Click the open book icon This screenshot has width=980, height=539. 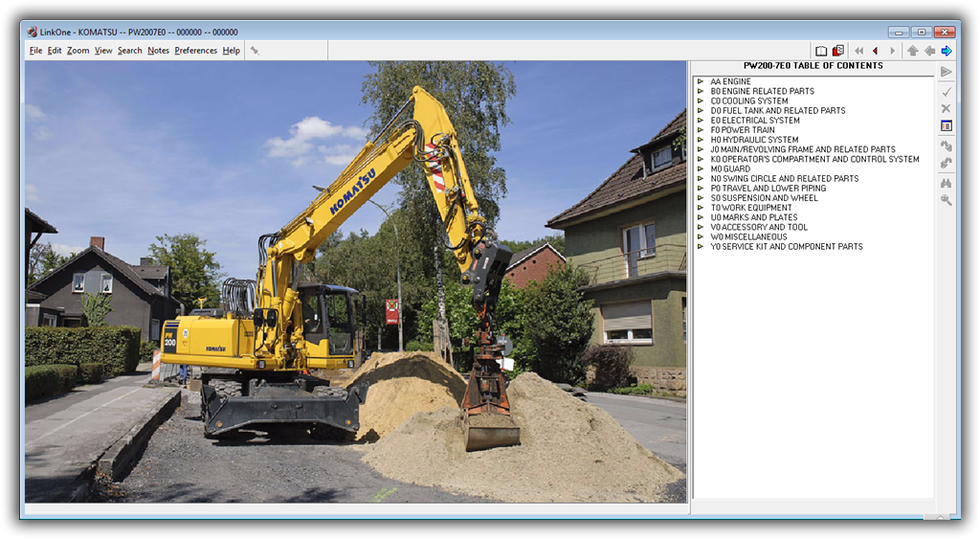(x=821, y=51)
